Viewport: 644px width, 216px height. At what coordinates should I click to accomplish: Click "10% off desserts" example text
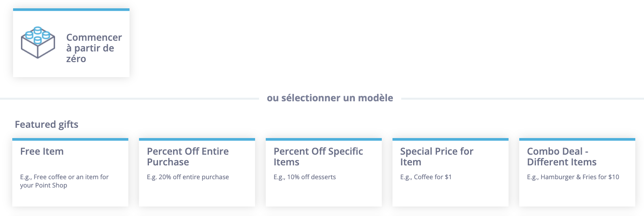point(305,177)
